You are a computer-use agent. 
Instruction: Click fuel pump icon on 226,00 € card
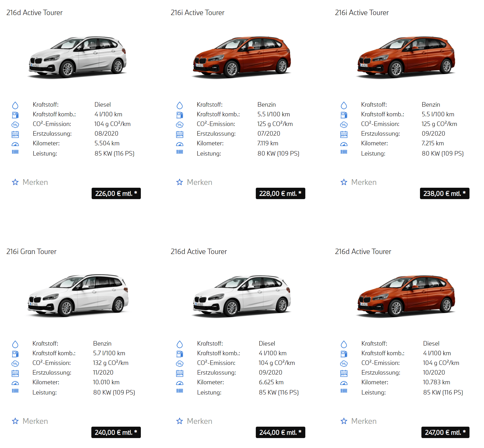pyautogui.click(x=15, y=115)
